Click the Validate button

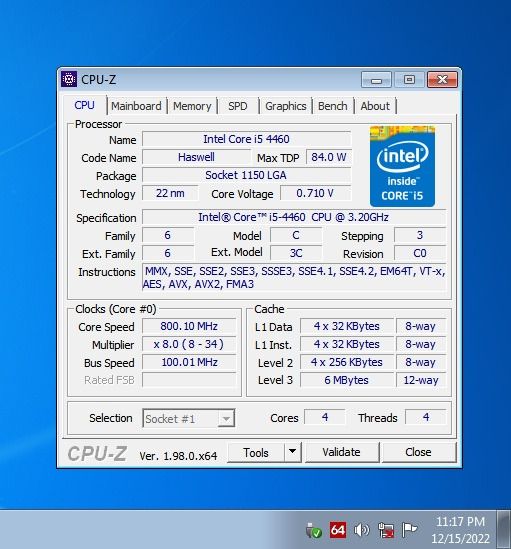point(341,452)
